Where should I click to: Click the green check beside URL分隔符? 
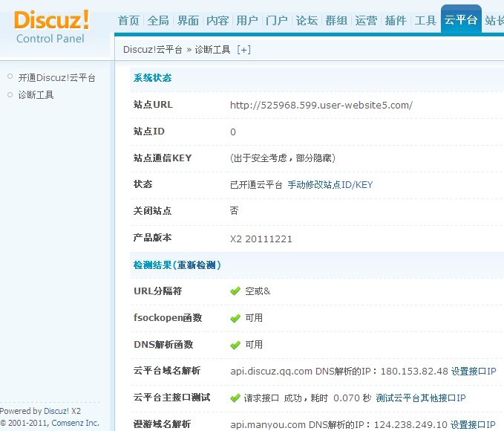tap(235, 291)
